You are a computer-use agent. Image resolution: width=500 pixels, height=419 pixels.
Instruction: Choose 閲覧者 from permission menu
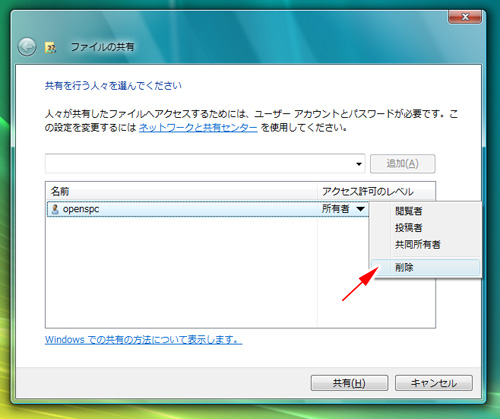pyautogui.click(x=425, y=211)
